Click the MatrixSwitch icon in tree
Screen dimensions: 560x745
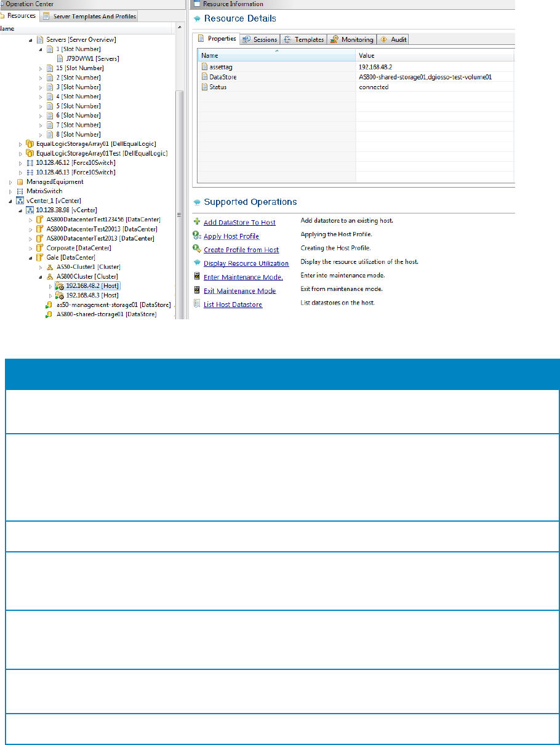point(20,191)
